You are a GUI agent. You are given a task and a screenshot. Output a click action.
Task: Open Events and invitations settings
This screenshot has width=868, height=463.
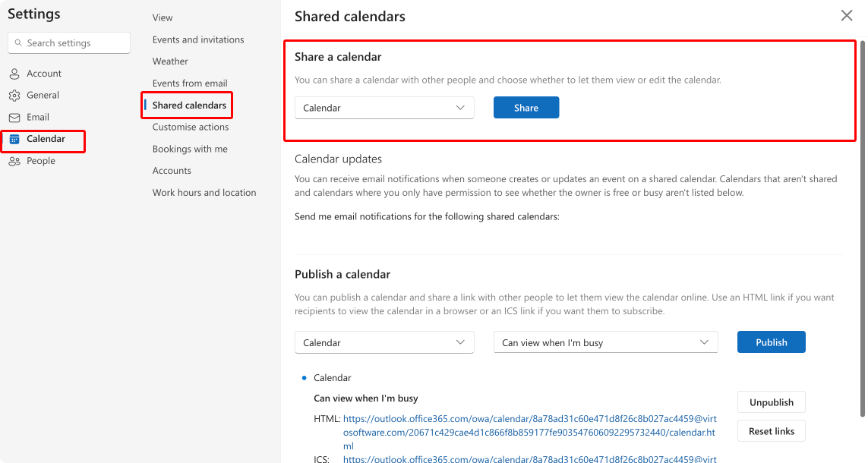198,39
